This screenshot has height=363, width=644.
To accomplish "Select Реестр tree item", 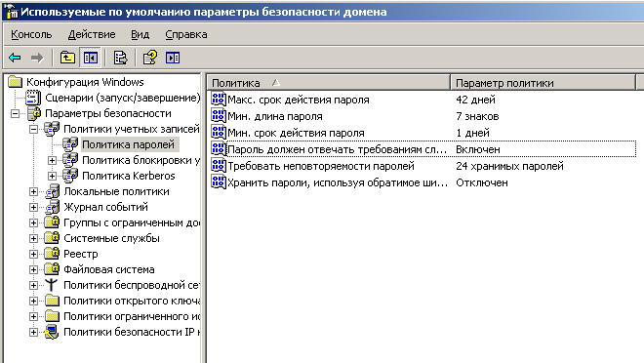I will 80,254.
